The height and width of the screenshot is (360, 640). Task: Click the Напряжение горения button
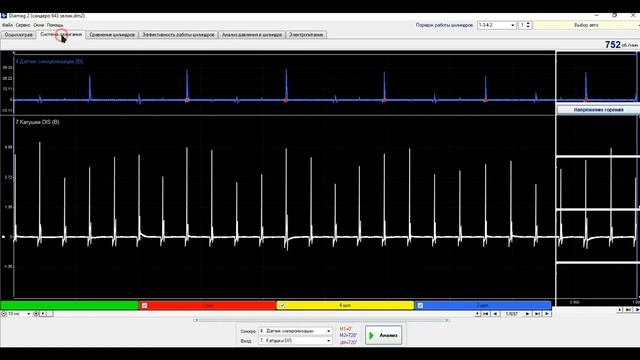point(598,110)
